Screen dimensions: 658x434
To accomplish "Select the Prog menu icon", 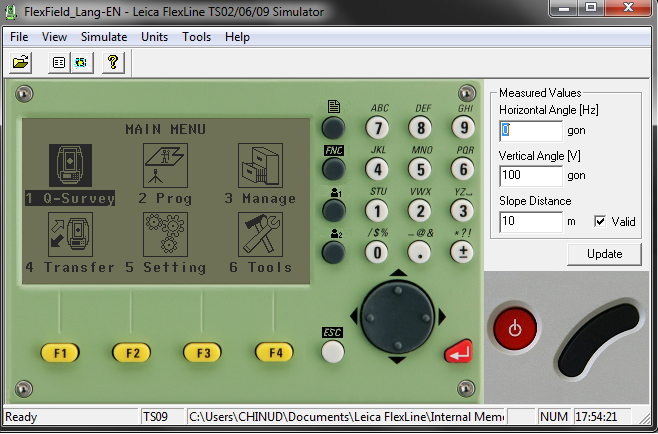I will click(165, 165).
